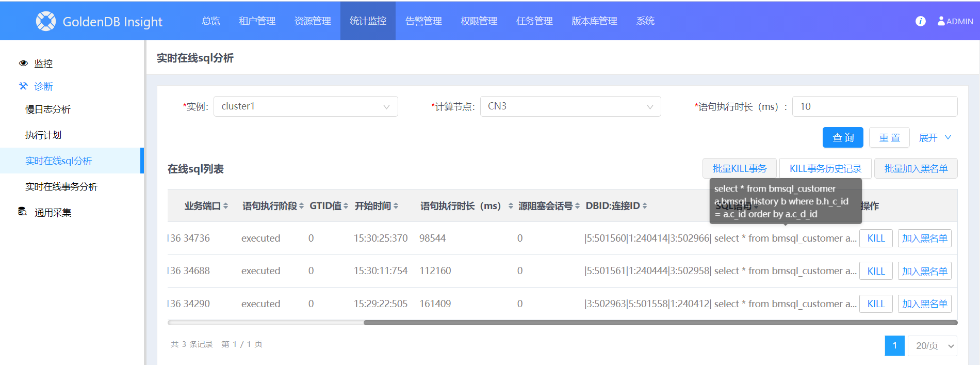
Task: Open the 20/页 page size dropdown
Action: [933, 346]
